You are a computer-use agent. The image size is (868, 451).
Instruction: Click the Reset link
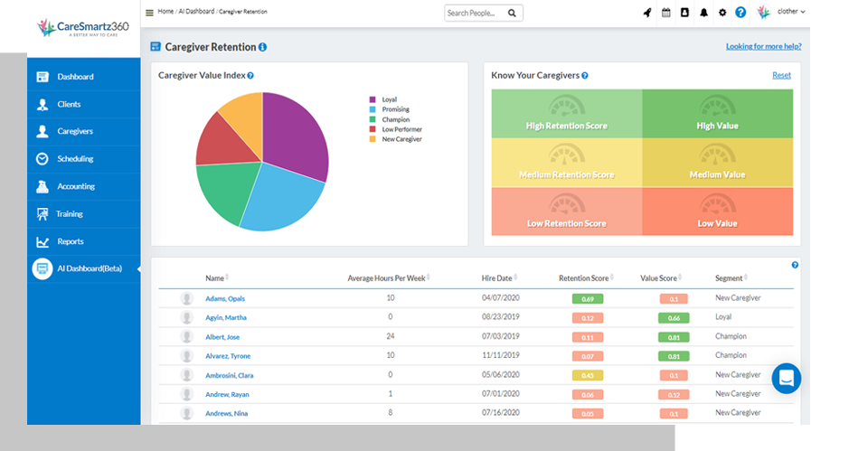tap(781, 75)
